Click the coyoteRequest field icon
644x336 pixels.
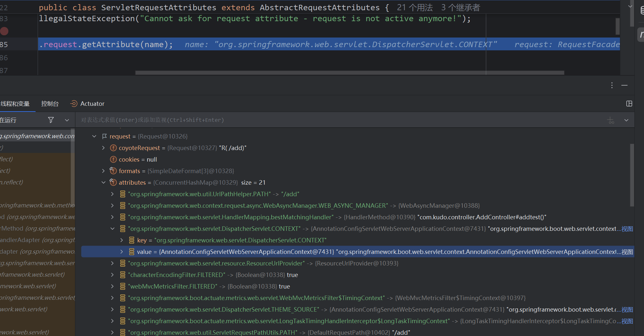pyautogui.click(x=113, y=148)
